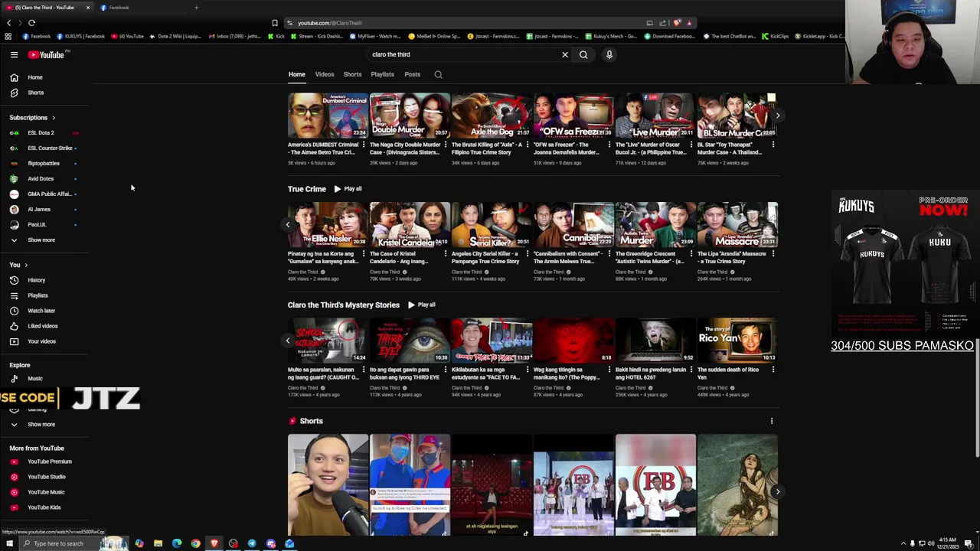Expand the Subscriptions section header
The height and width of the screenshot is (551, 980).
click(x=32, y=118)
